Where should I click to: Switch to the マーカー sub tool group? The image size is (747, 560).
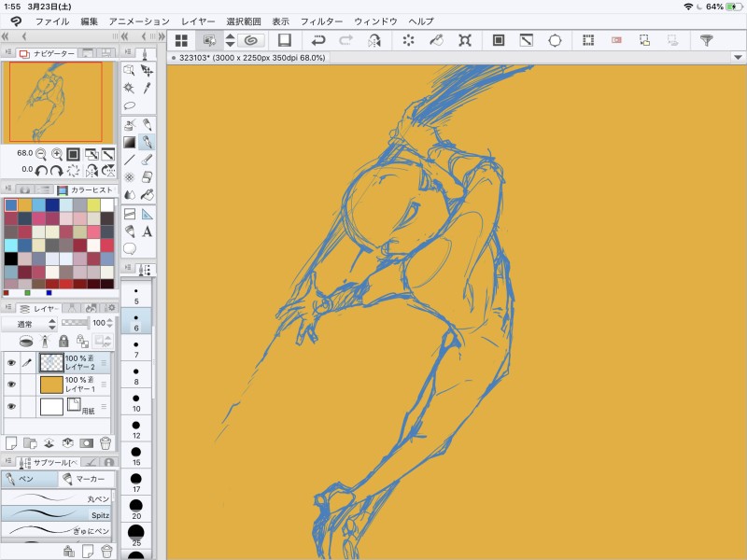pos(86,479)
